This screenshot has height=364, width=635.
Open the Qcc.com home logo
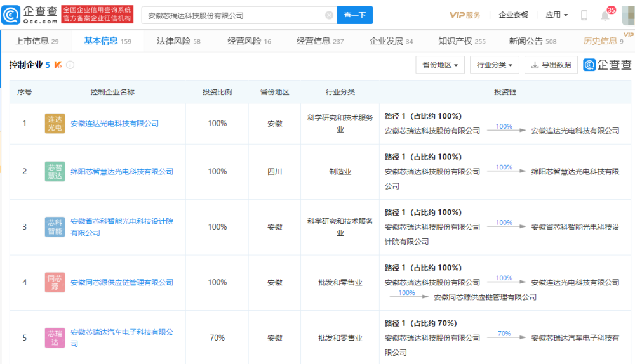[29, 15]
